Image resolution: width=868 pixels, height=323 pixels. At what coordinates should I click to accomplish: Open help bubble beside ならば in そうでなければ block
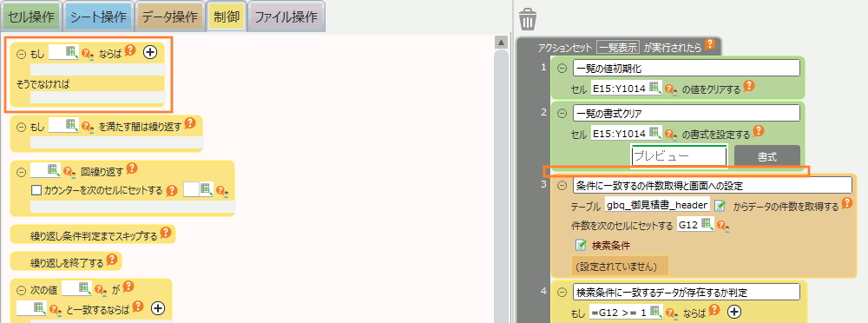[x=130, y=51]
